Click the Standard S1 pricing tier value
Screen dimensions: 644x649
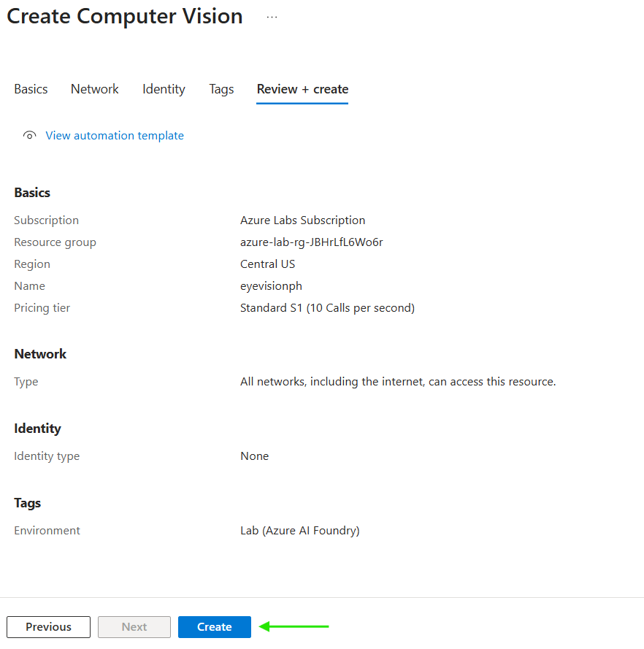click(327, 308)
